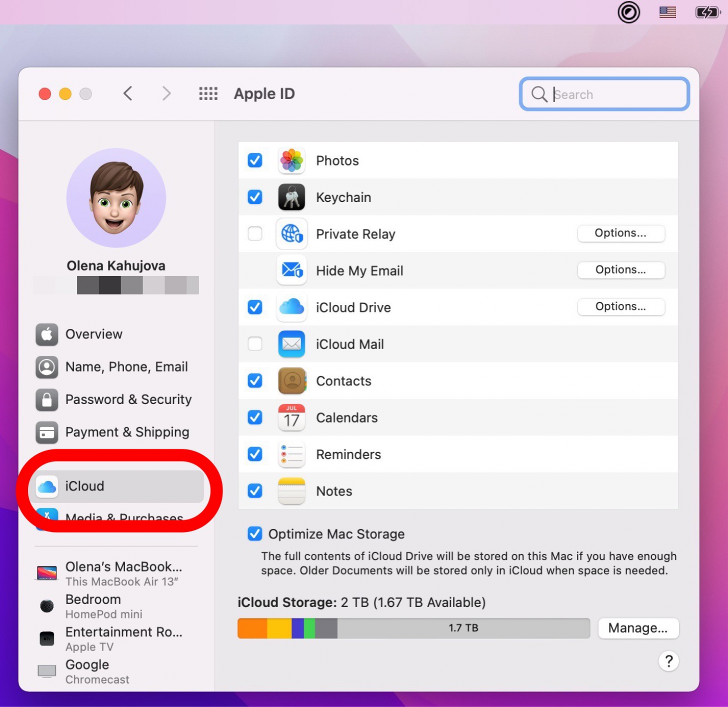
Task: Click the Contacts app icon
Action: point(291,380)
